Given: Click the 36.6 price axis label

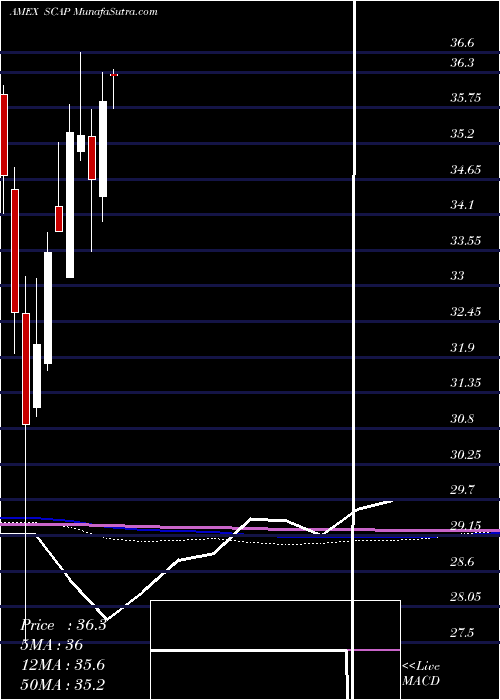Looking at the screenshot, I should coord(462,44).
